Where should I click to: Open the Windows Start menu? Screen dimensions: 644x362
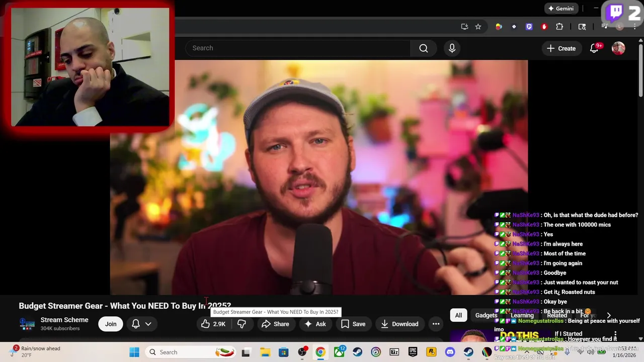(x=134, y=352)
